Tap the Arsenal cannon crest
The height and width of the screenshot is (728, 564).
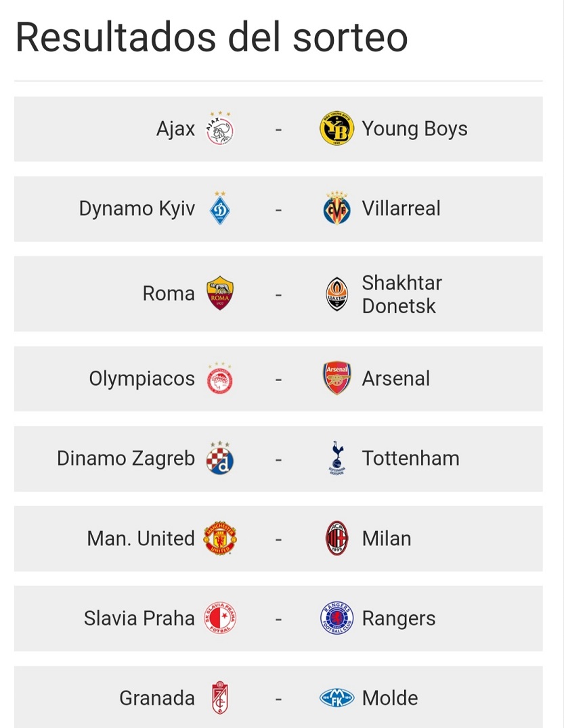point(337,379)
